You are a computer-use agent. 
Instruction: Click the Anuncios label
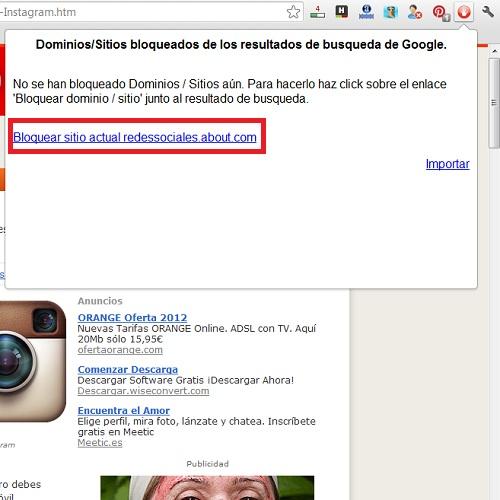[100, 301]
